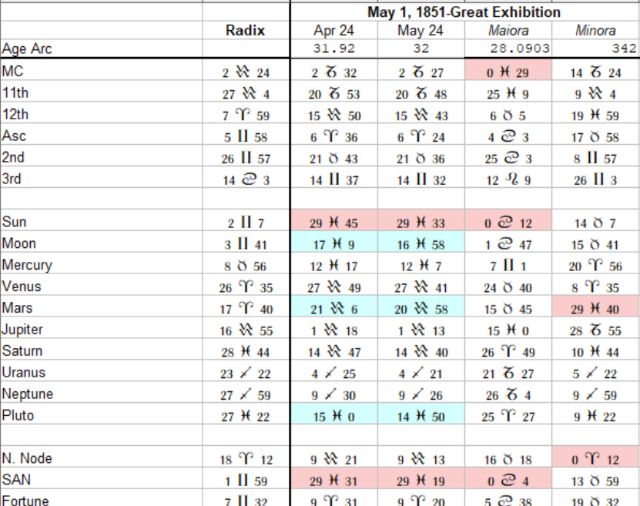Click the blue Pluto Apr 24 cell
The height and width of the screenshot is (506, 640).
point(334,414)
